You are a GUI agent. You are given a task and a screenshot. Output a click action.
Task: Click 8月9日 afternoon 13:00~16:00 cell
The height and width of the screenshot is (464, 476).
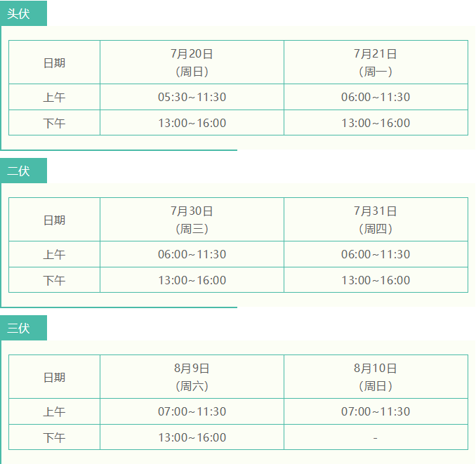pos(192,437)
